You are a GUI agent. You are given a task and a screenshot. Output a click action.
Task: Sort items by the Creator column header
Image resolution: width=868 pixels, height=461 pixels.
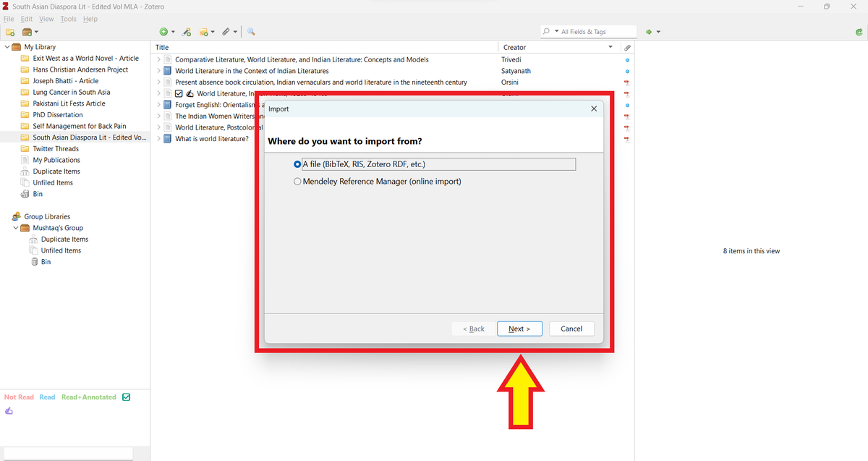[x=553, y=47]
